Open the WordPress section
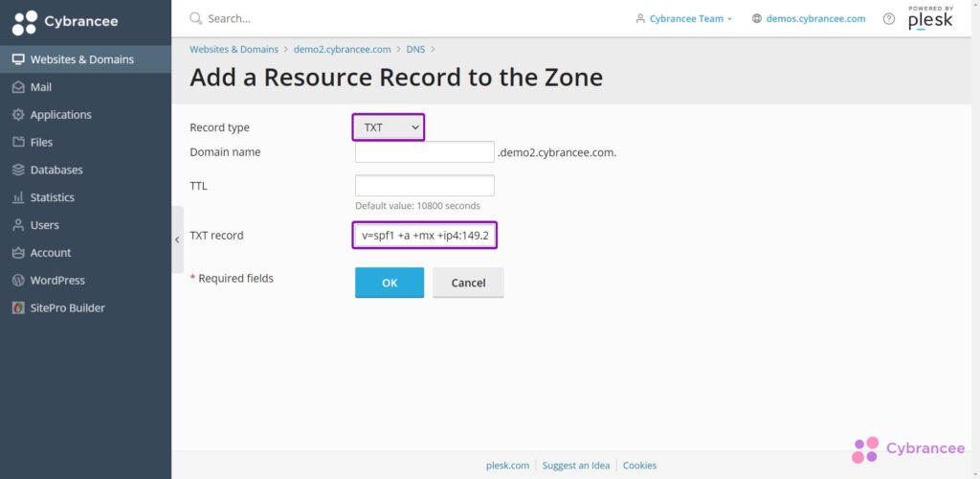Screen dimensions: 980x479 85,280
